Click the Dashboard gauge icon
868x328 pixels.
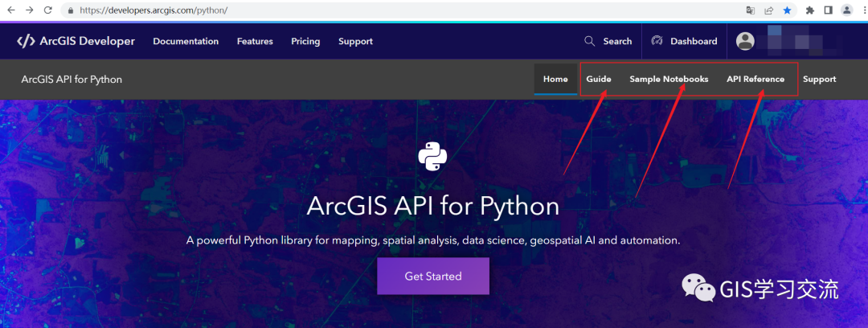pos(657,41)
